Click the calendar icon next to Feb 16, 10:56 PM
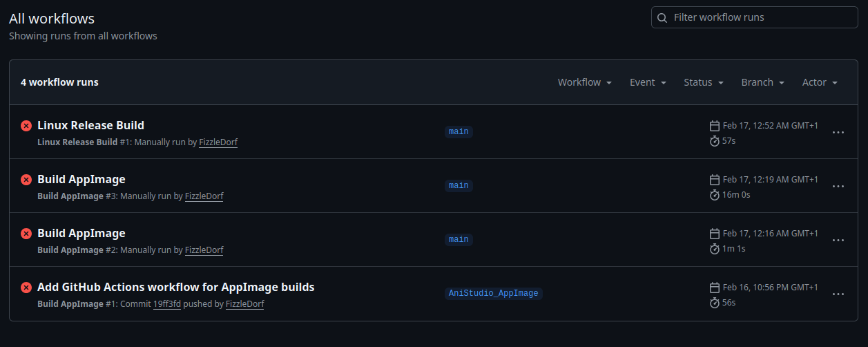The width and height of the screenshot is (868, 347). 715,288
